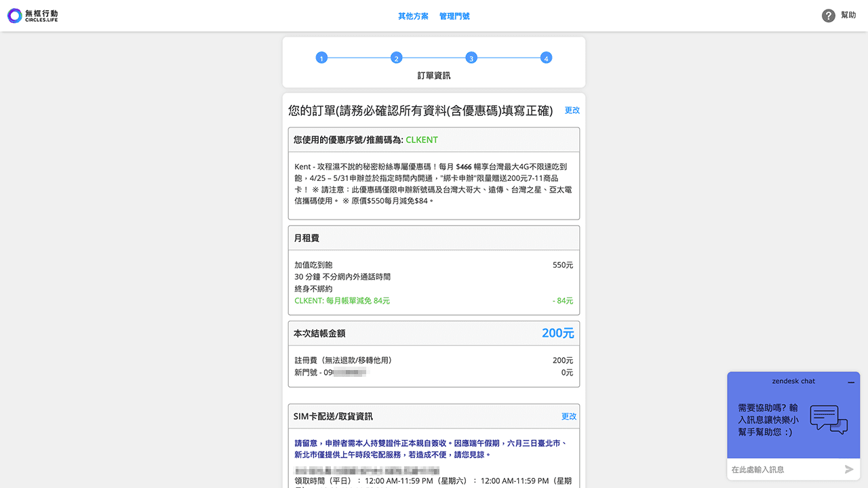Click the 200元 checkout amount
This screenshot has height=488, width=868.
(559, 333)
